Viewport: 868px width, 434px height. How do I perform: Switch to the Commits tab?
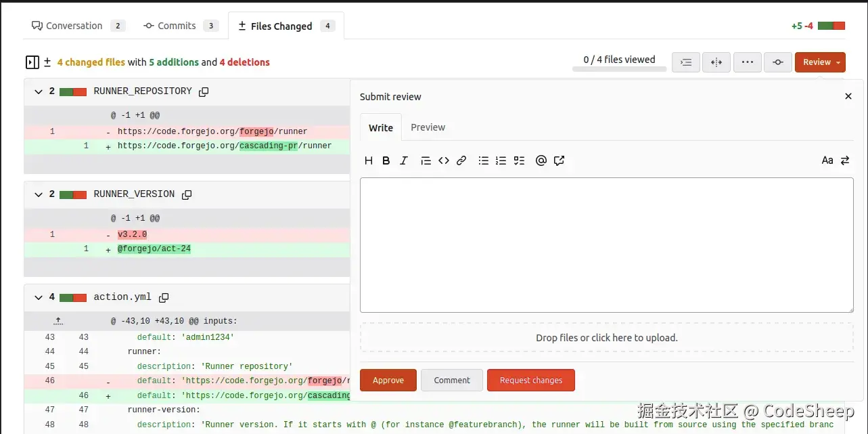point(181,26)
